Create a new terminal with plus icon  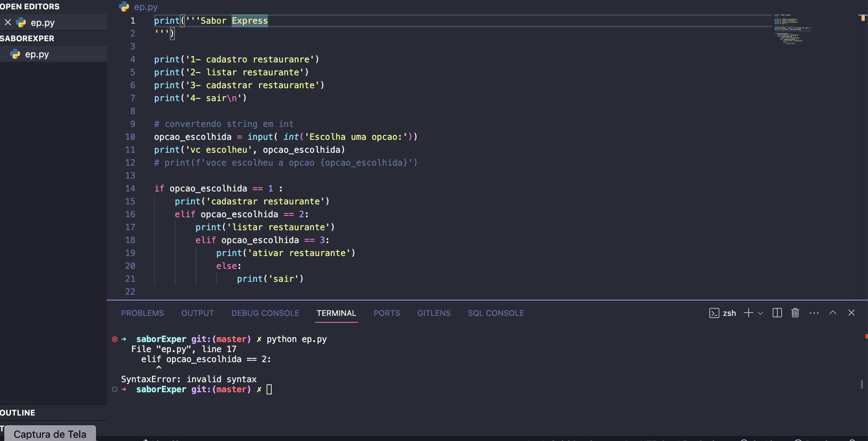click(748, 313)
